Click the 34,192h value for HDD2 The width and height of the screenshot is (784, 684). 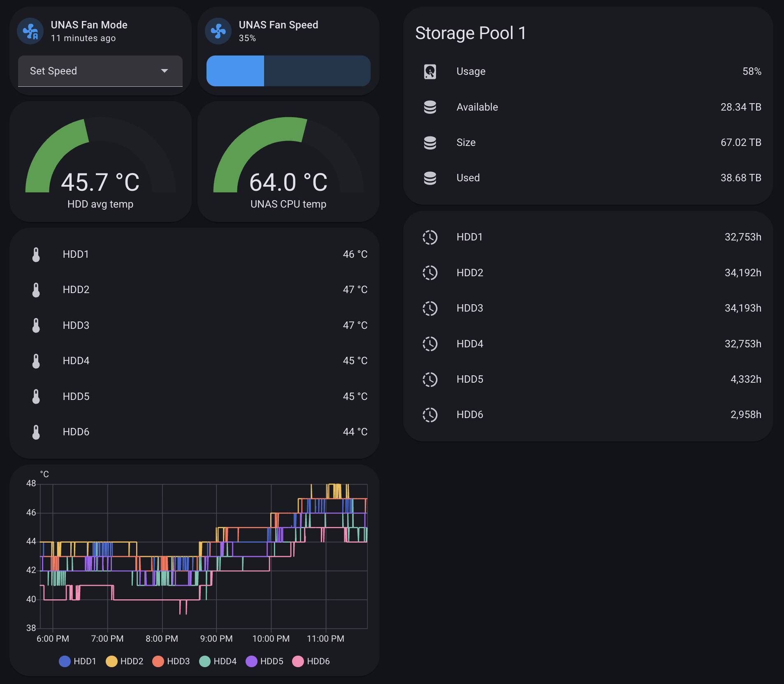(743, 273)
